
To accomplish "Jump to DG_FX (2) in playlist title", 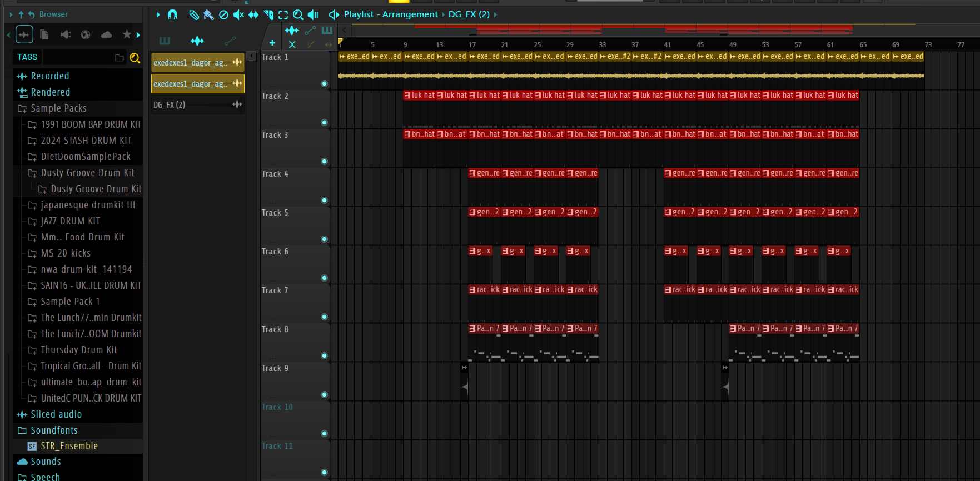I will click(x=469, y=14).
